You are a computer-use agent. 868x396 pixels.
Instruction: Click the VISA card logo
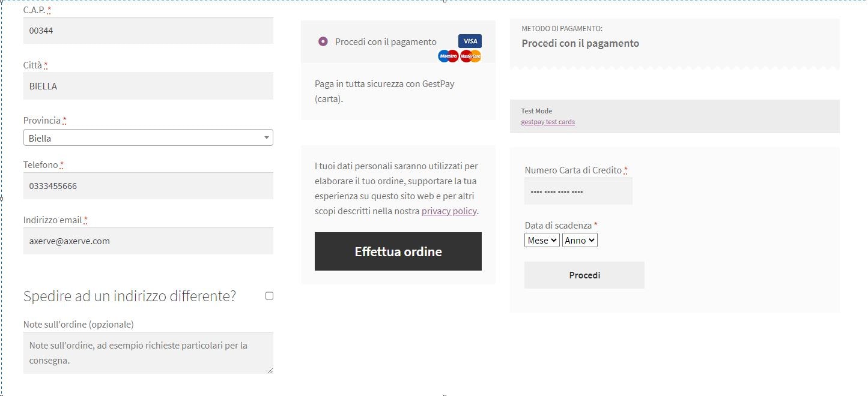(x=470, y=41)
